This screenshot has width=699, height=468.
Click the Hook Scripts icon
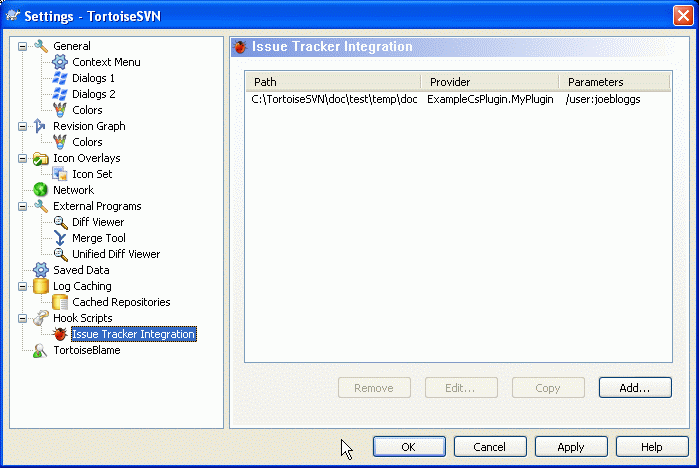click(41, 318)
